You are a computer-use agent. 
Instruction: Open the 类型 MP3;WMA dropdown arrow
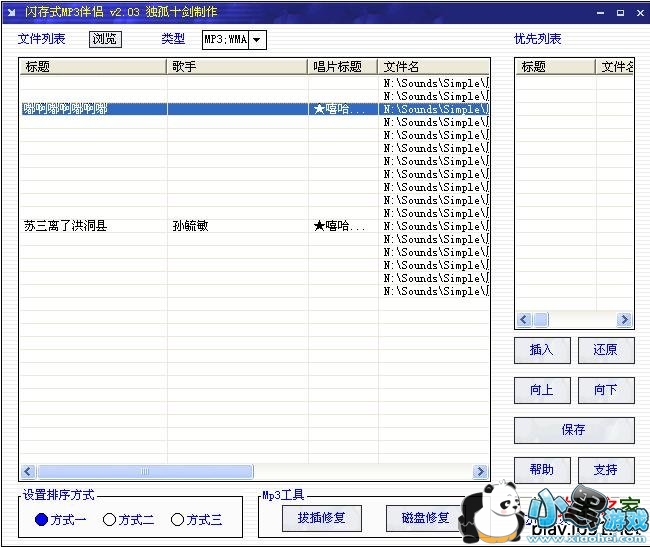[257, 40]
